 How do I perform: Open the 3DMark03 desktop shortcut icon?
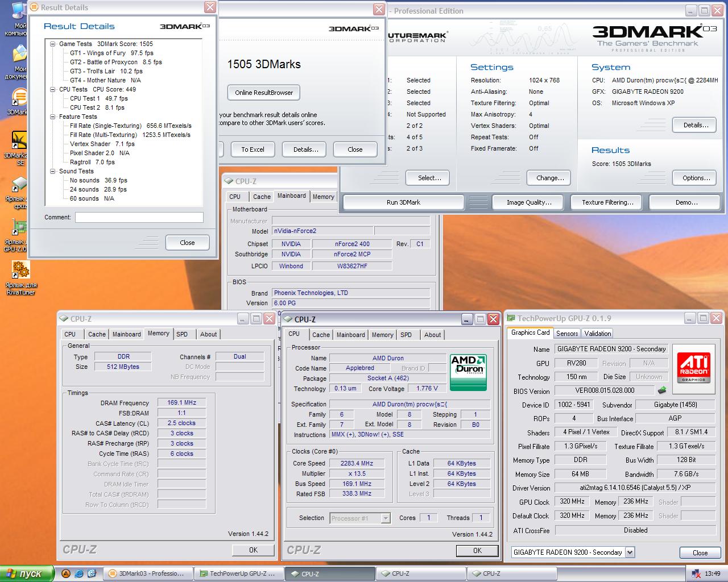click(19, 97)
